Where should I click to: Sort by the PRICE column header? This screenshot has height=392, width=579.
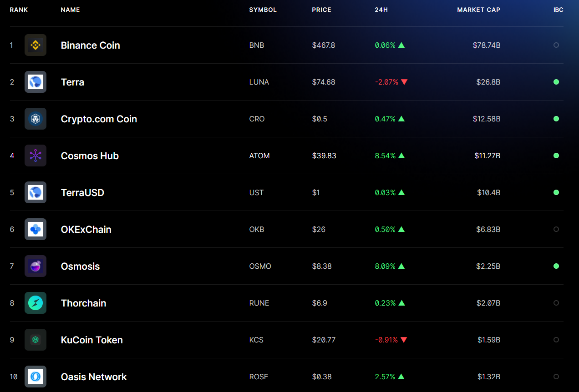point(321,10)
